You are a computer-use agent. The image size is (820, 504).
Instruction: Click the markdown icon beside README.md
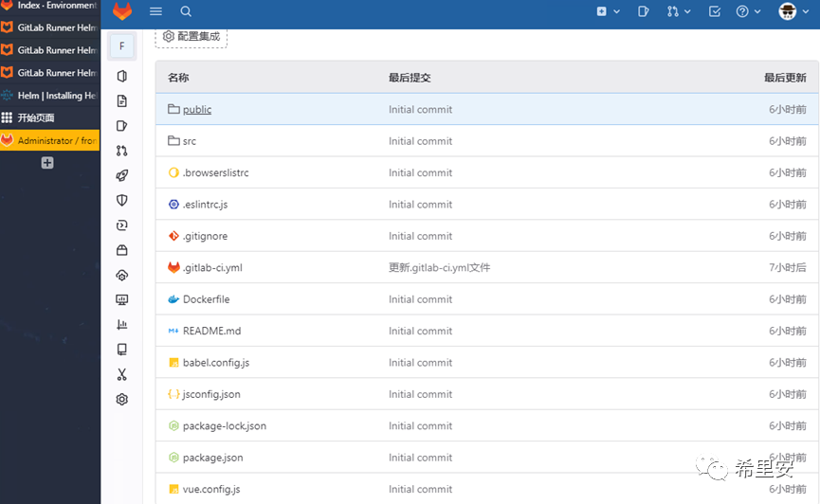click(173, 331)
